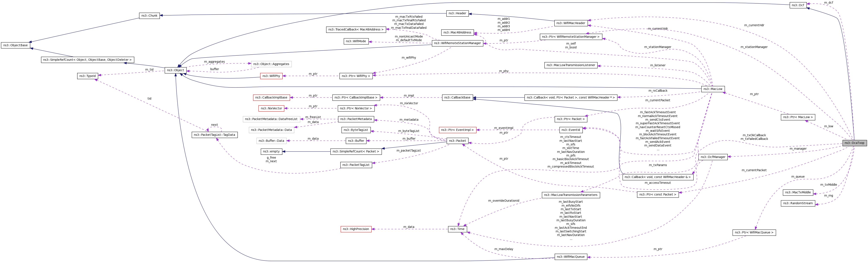Click ns3::Ptr< WifiRemoteStationManager > node
The height and width of the screenshot is (262, 868).
(571, 37)
